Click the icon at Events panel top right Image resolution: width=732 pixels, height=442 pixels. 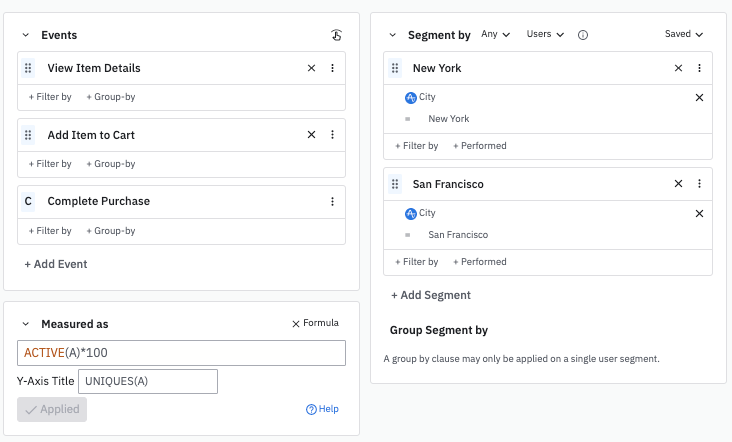pyautogui.click(x=337, y=35)
